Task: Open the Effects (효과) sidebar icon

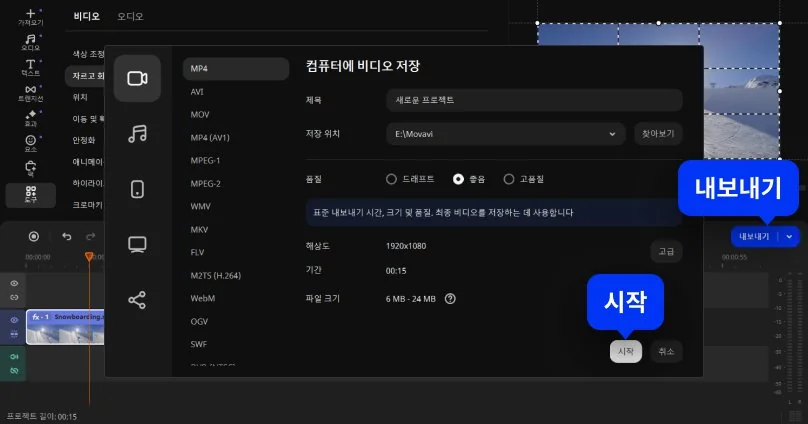Action: click(x=30, y=118)
